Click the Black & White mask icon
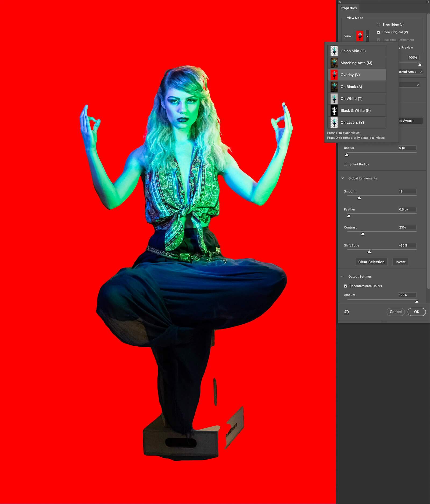The width and height of the screenshot is (430, 504). tap(334, 110)
